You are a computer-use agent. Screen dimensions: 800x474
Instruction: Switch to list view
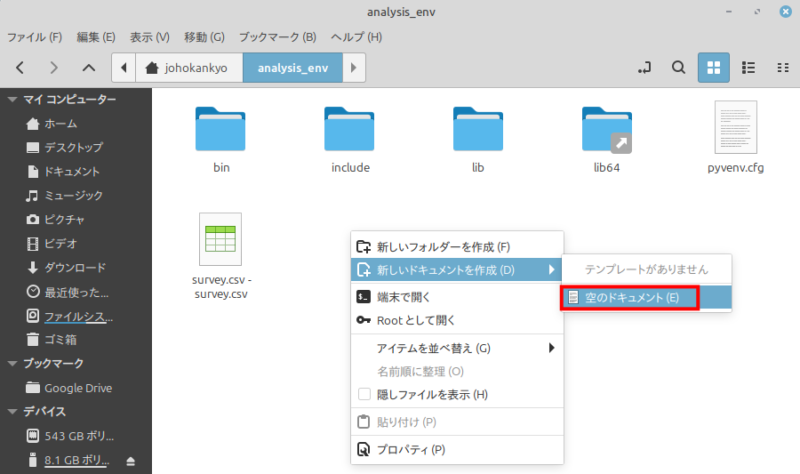click(747, 68)
